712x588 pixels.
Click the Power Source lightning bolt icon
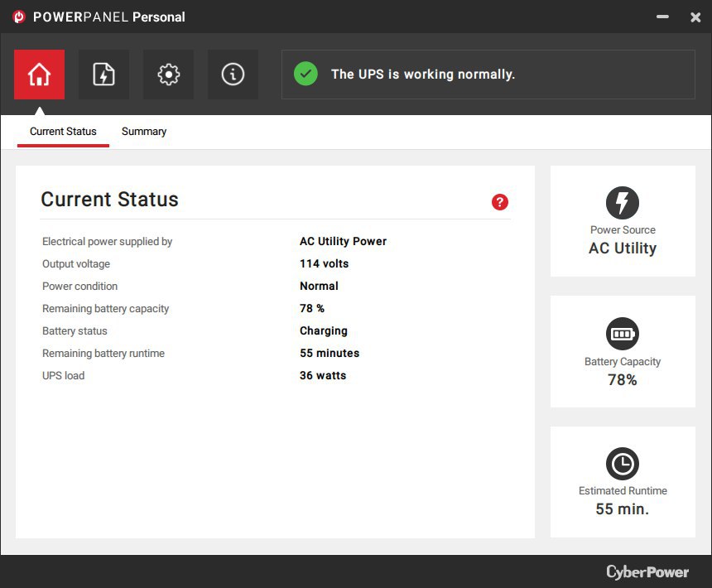[622, 203]
